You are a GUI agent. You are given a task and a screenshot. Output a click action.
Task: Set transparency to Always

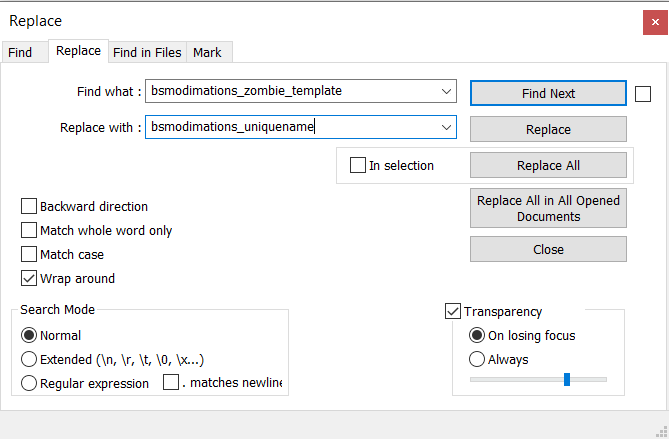coord(477,359)
